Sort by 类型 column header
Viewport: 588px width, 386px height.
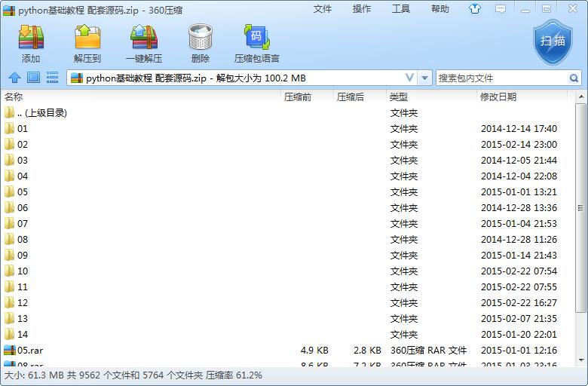[398, 96]
